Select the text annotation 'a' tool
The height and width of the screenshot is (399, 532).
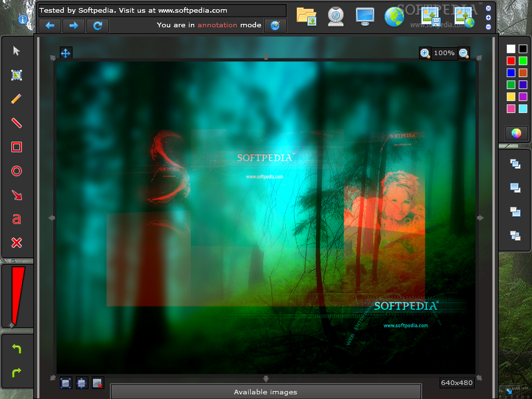(x=16, y=219)
